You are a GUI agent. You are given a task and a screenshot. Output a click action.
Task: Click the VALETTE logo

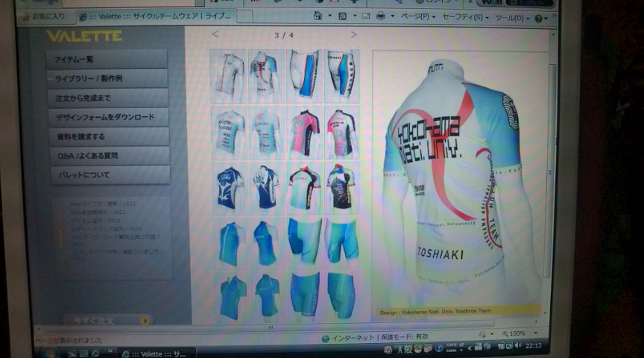[x=84, y=36]
